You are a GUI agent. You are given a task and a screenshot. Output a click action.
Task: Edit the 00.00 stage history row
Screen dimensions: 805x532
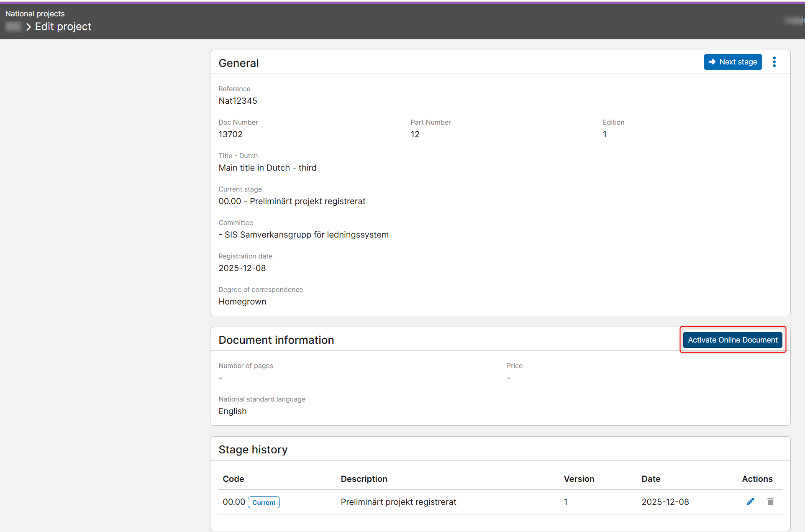pyautogui.click(x=750, y=501)
